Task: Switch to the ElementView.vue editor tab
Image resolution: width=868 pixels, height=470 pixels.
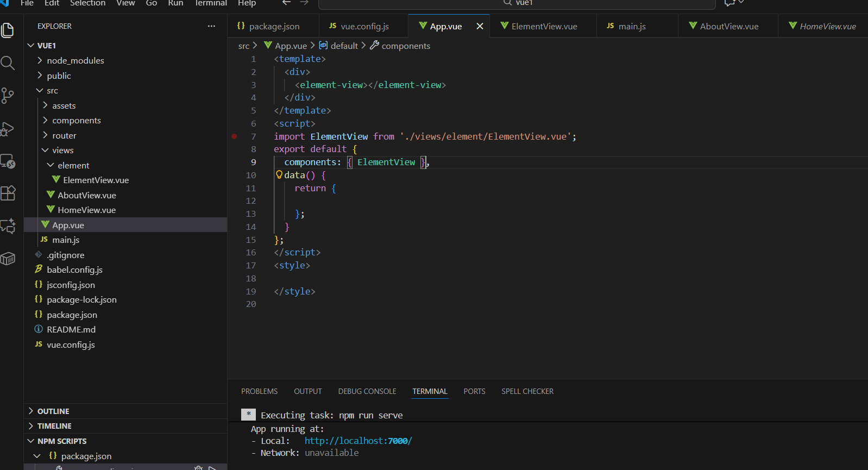Action: pos(543,26)
